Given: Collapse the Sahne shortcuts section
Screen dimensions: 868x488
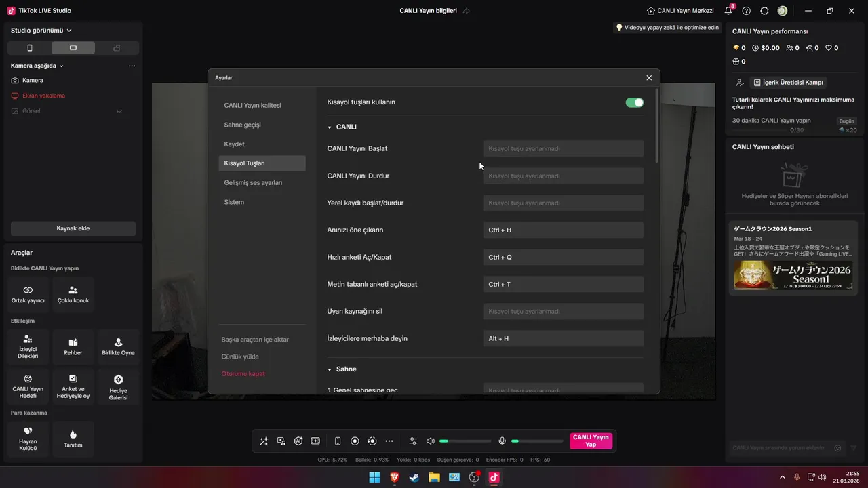Looking at the screenshot, I should tap(330, 369).
